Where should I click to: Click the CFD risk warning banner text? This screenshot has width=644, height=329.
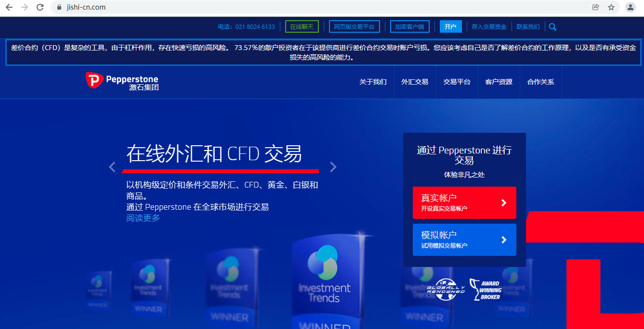coord(324,52)
